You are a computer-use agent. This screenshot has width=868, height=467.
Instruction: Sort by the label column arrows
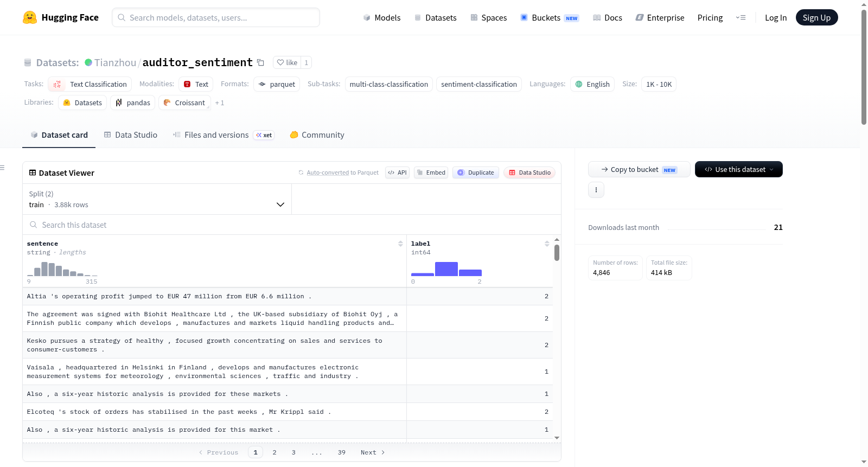547,244
